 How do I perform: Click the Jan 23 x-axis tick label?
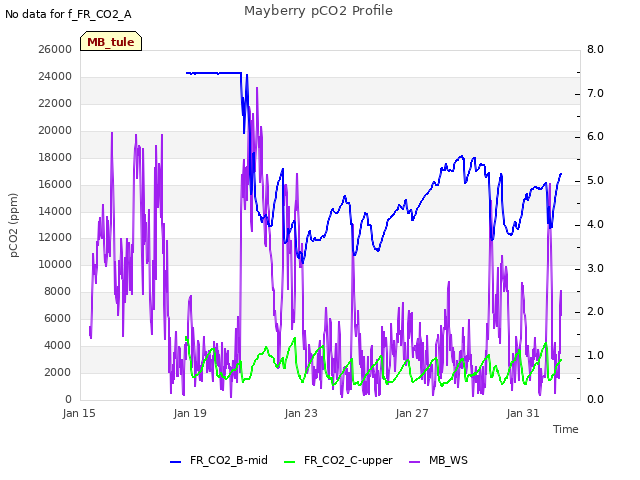point(301,413)
